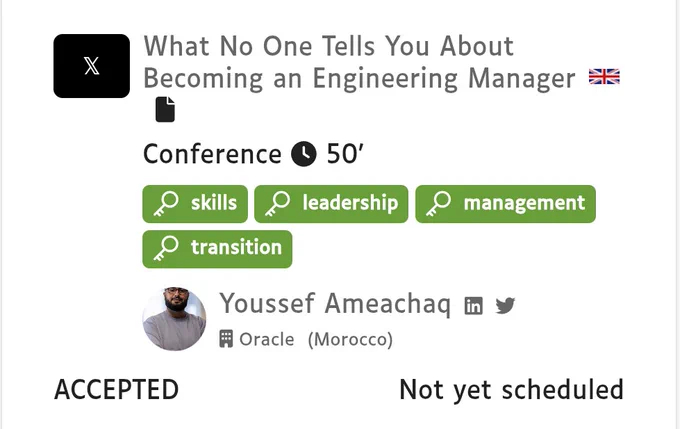Filter by the leadership keyword tag
Viewport: 680px width, 429px height.
click(331, 204)
